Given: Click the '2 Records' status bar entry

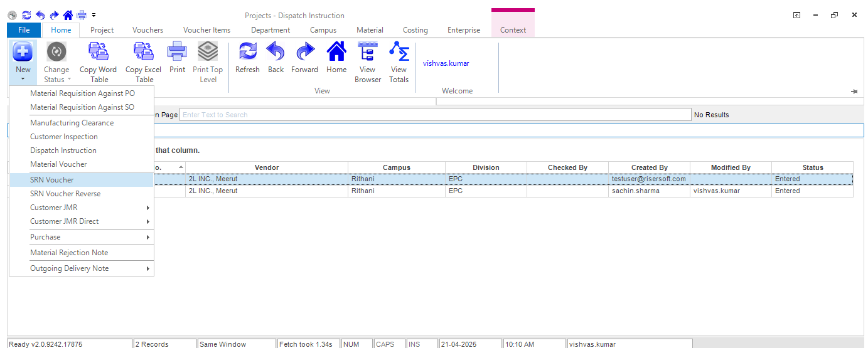Looking at the screenshot, I should 164,344.
